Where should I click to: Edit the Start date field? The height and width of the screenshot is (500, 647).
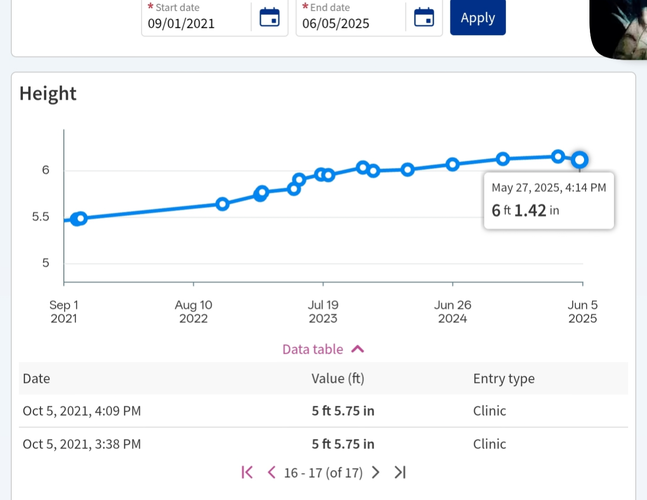point(195,23)
